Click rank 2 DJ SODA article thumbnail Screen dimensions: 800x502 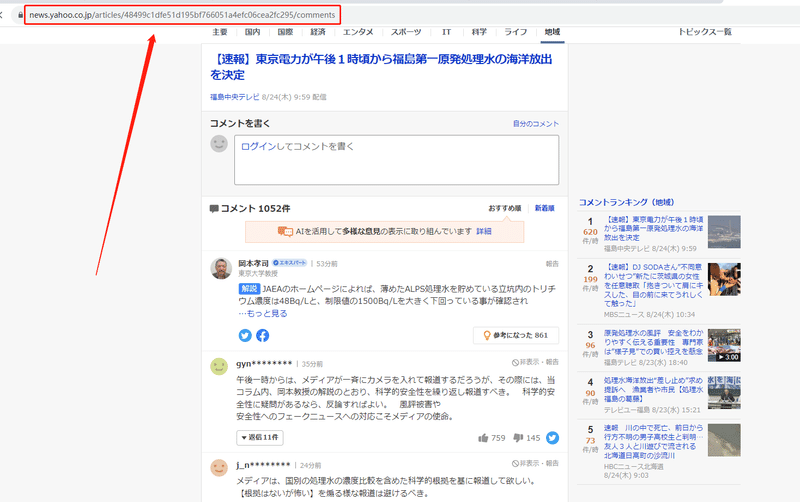[724, 279]
